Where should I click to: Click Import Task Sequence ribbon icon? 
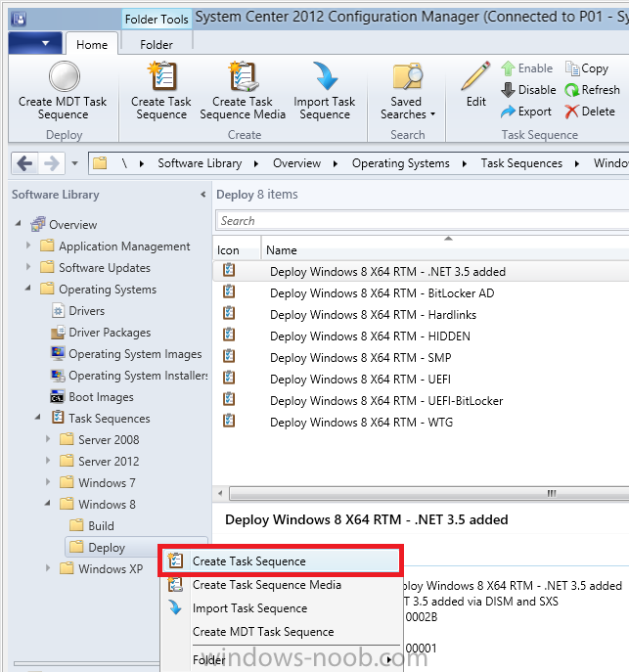coord(325,76)
